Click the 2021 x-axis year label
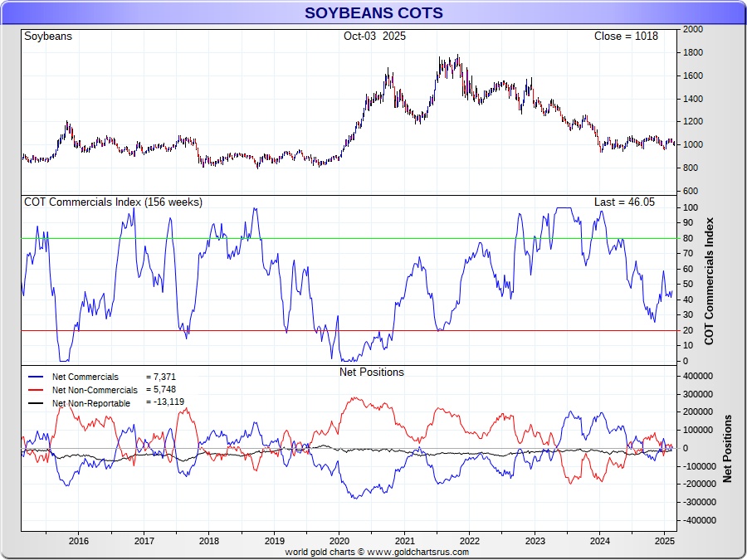The width and height of the screenshot is (747, 560). [404, 542]
